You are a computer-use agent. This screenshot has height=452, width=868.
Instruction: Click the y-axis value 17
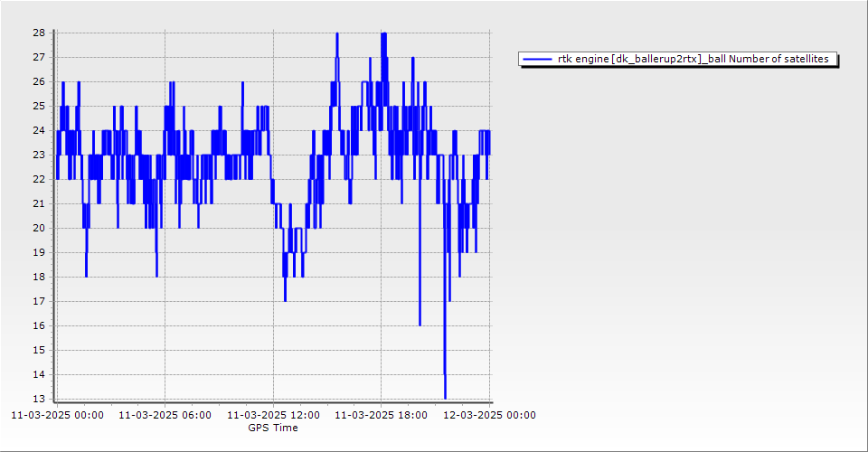(x=39, y=301)
